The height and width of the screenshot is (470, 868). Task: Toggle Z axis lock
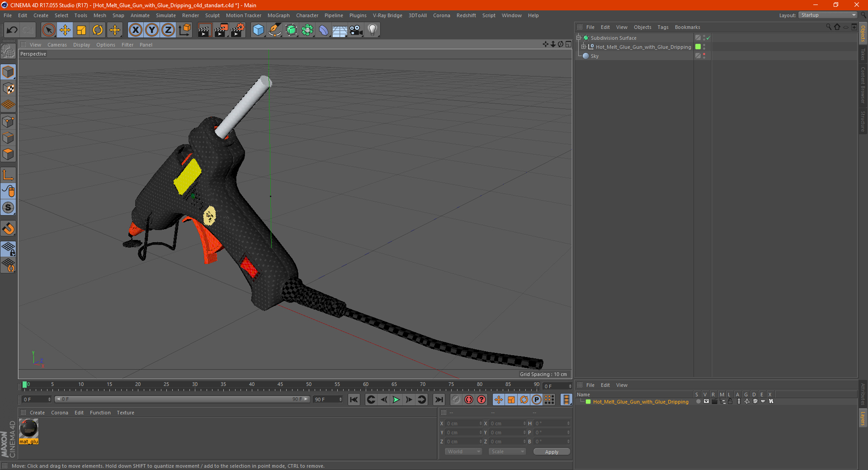point(168,30)
